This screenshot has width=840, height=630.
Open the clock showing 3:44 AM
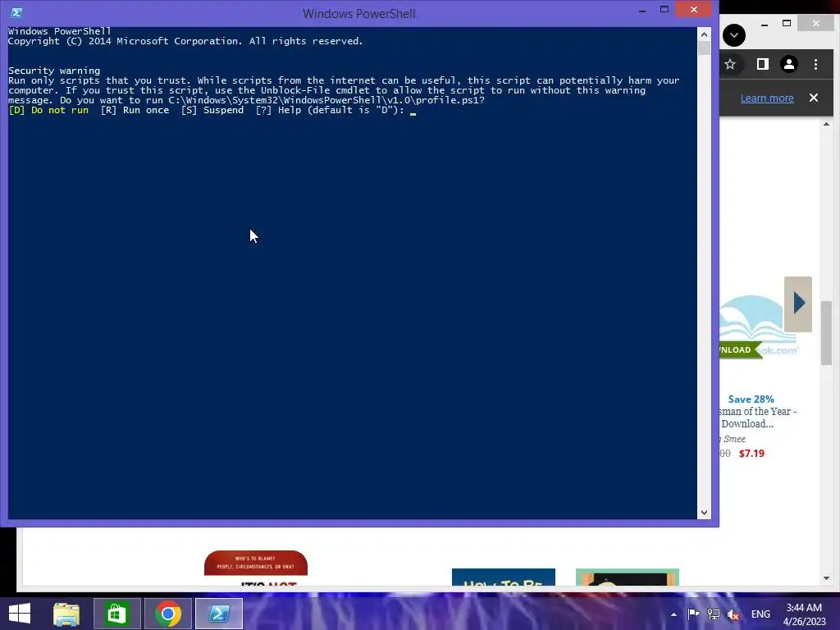click(804, 614)
